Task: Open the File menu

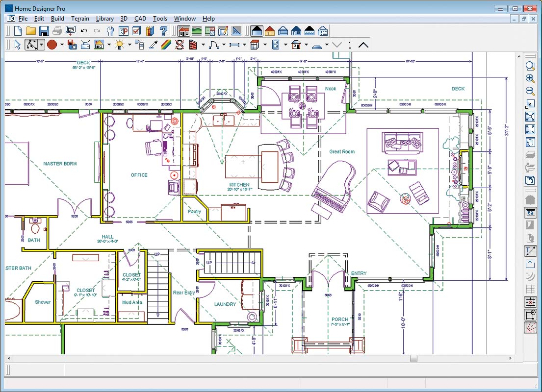Action: pyautogui.click(x=23, y=19)
